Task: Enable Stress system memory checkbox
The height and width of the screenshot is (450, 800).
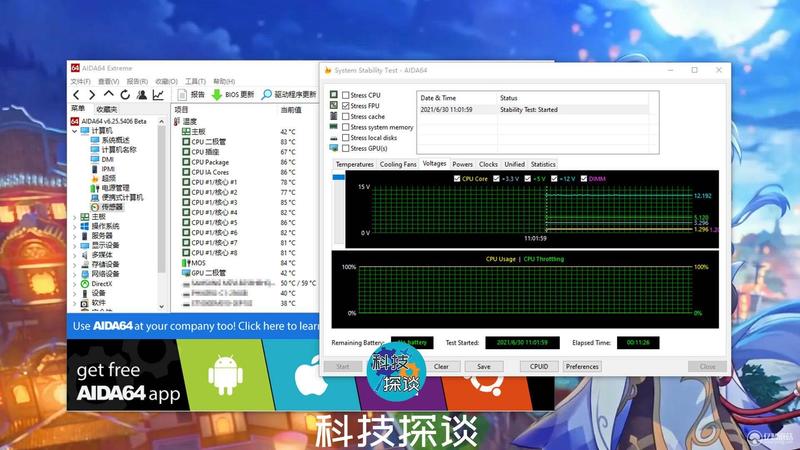Action: pos(346,127)
